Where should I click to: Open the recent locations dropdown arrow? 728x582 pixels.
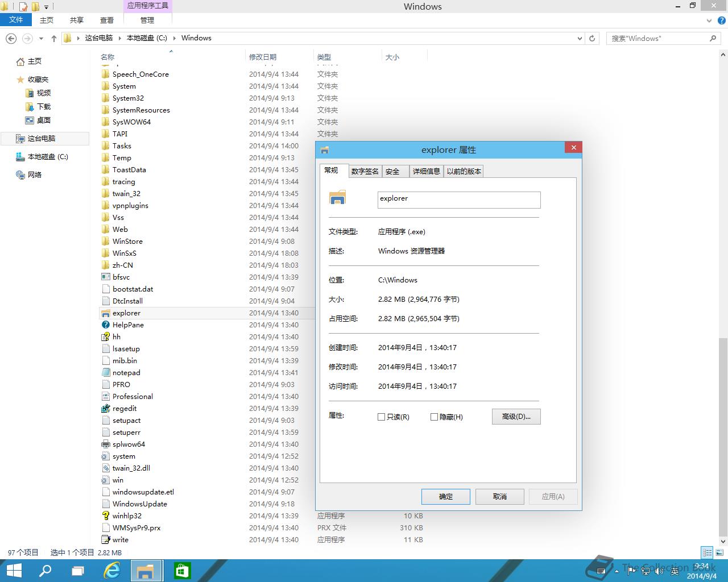(x=41, y=39)
